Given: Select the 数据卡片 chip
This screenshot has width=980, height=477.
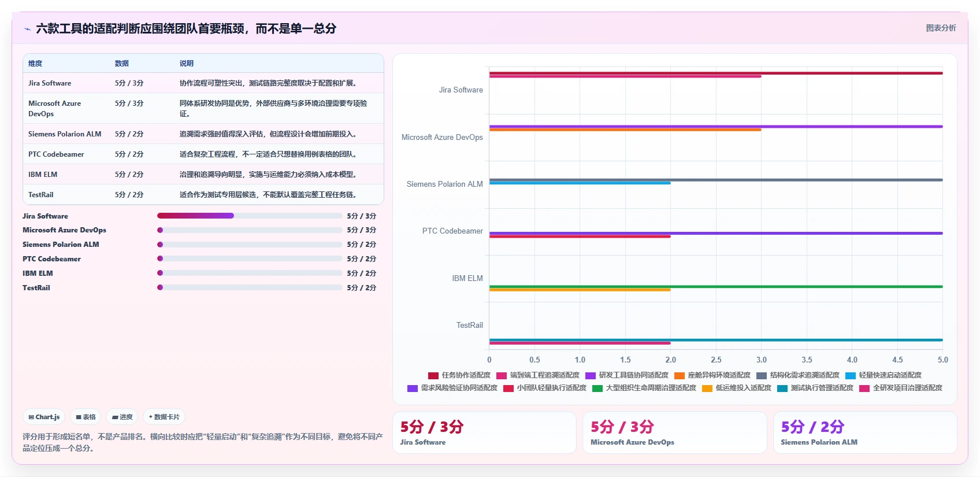Looking at the screenshot, I should tap(164, 417).
